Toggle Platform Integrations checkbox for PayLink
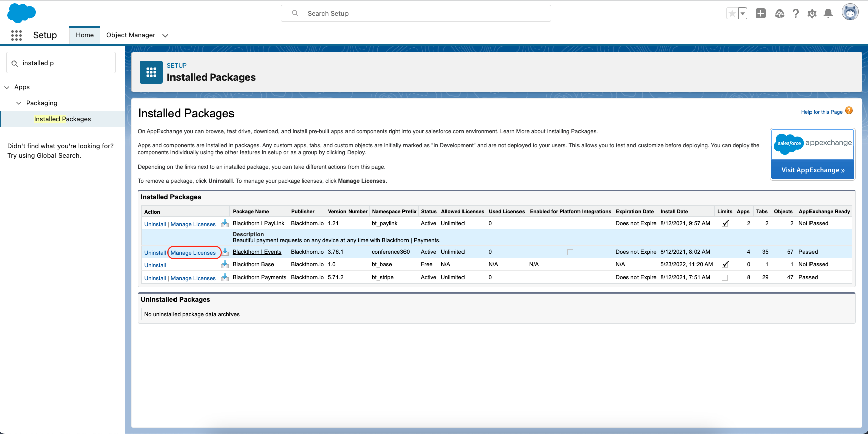Viewport: 868px width, 434px height. click(x=570, y=224)
